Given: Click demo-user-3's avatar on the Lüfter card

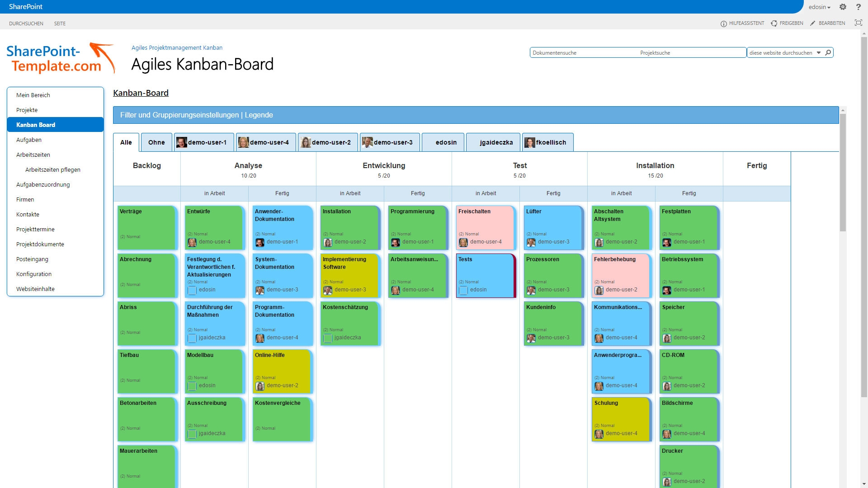Looking at the screenshot, I should coord(531,242).
